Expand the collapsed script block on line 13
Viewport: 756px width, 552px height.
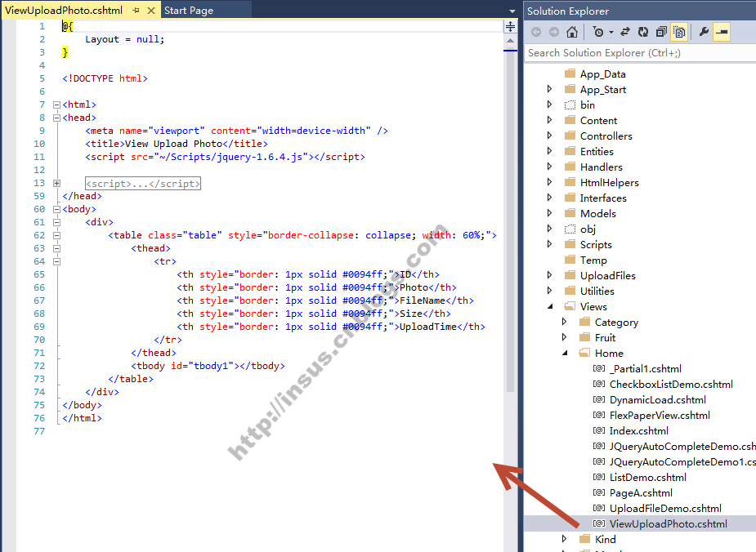point(56,183)
